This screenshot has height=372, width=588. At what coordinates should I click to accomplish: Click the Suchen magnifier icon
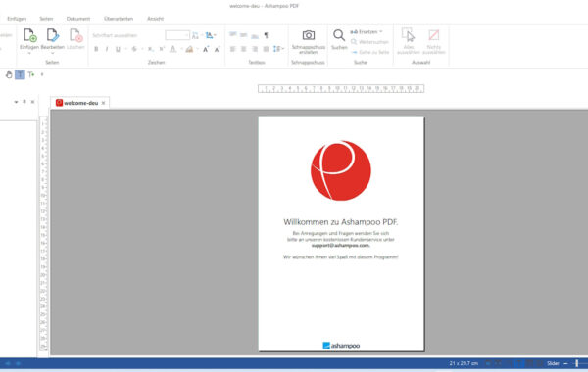pos(339,35)
